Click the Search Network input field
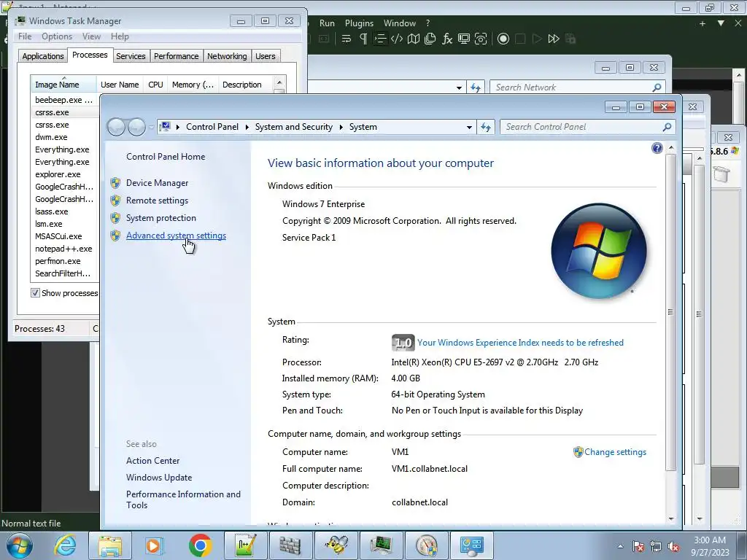The image size is (747, 560). coord(576,87)
